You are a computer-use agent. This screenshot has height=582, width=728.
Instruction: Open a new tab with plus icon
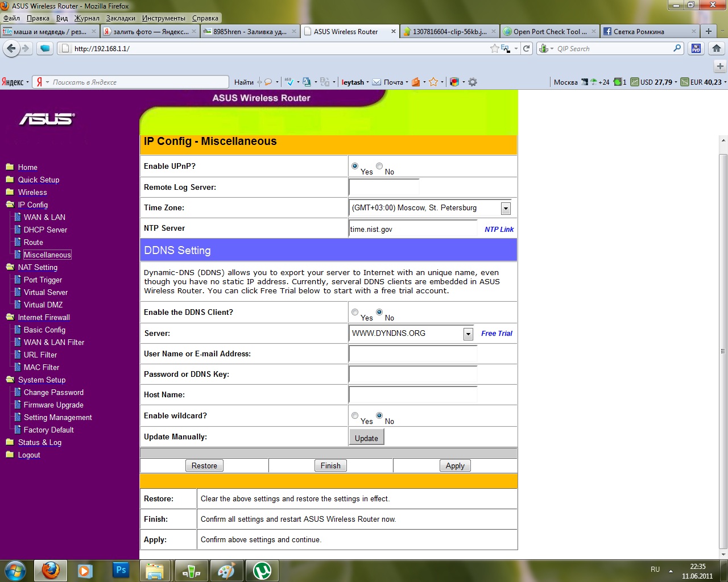709,31
